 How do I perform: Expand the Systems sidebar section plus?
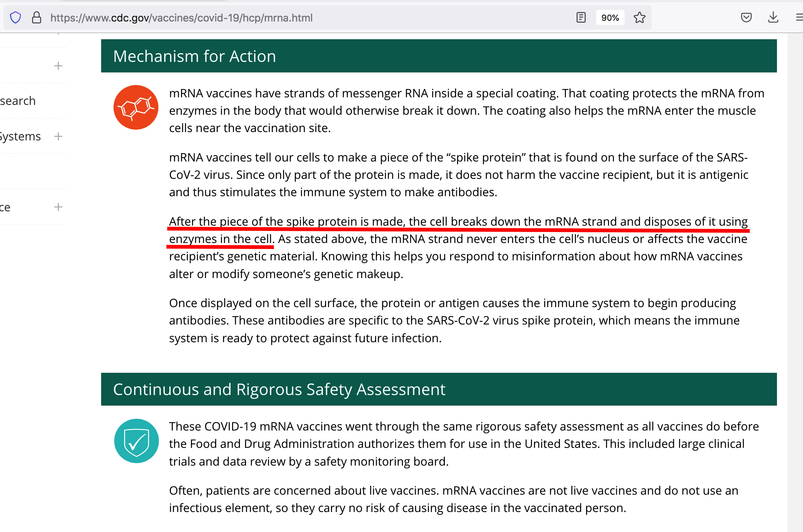tap(58, 136)
